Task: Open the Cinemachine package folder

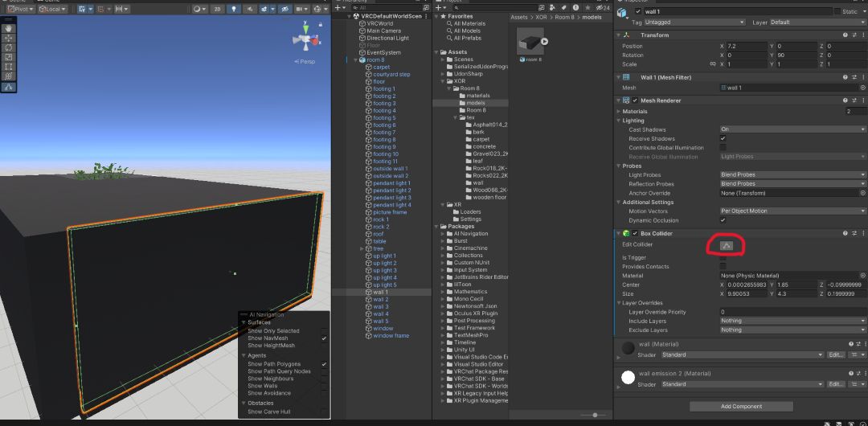Action: (x=470, y=248)
